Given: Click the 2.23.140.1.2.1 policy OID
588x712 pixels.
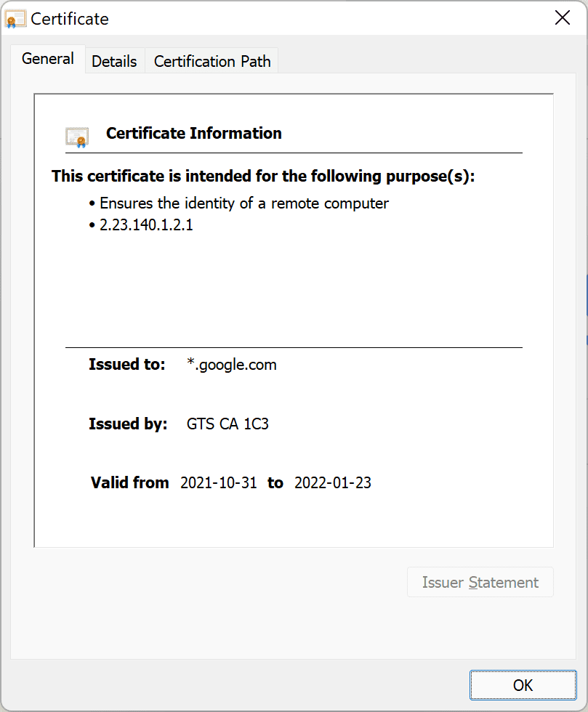Looking at the screenshot, I should tap(146, 224).
